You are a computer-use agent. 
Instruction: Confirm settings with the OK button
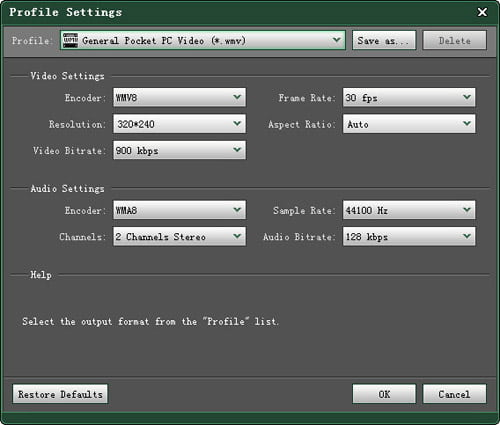384,394
